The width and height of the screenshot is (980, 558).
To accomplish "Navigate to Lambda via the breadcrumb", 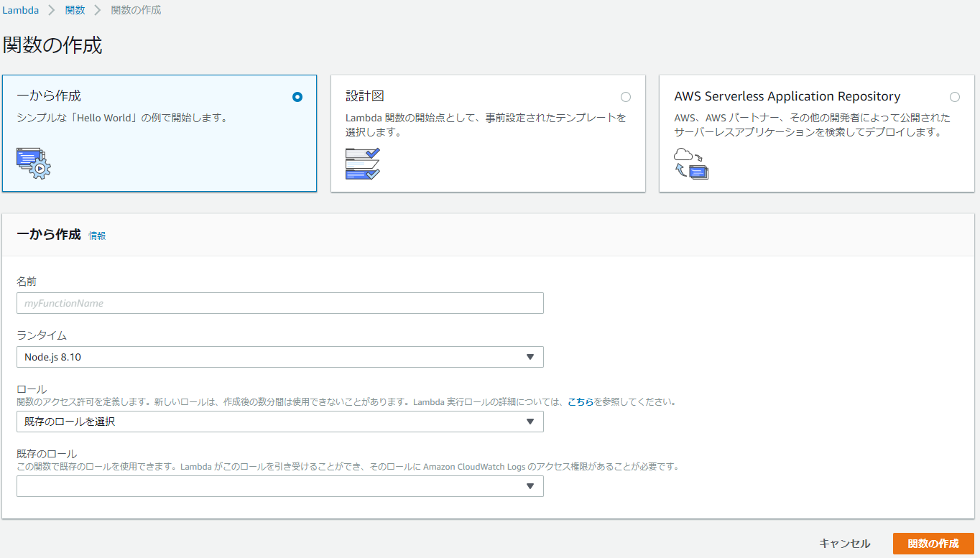I will (22, 10).
